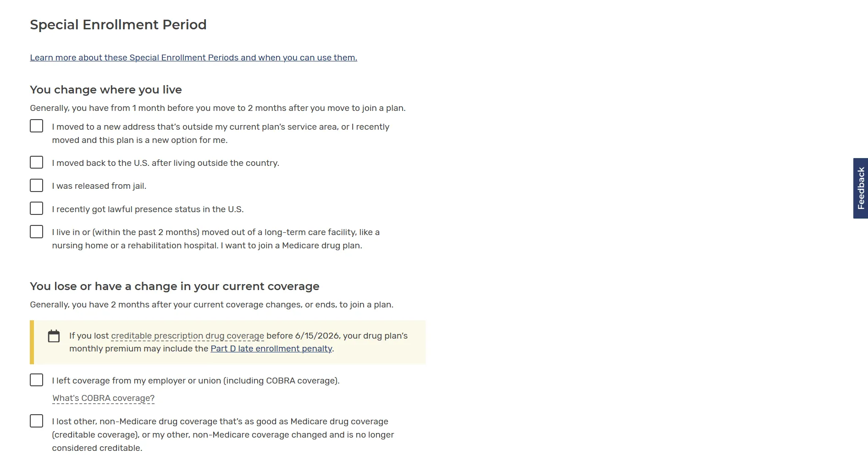Viewport: 868px width, 455px height.
Task: Click the 'Special Enrollment Period' heading
Action: pos(118,25)
